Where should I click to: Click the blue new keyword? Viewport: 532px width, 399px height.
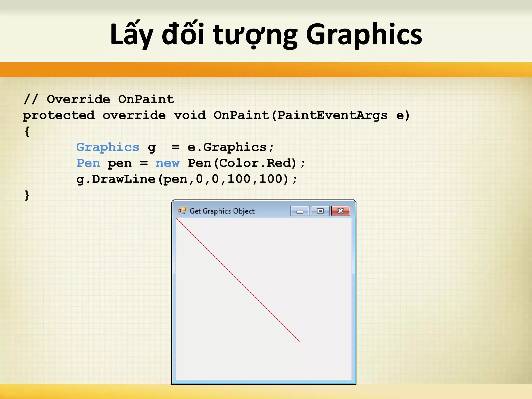pyautogui.click(x=168, y=163)
